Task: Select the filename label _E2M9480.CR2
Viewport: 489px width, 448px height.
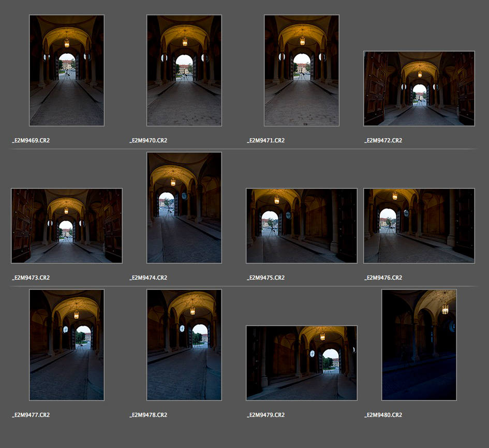Action: tap(383, 415)
